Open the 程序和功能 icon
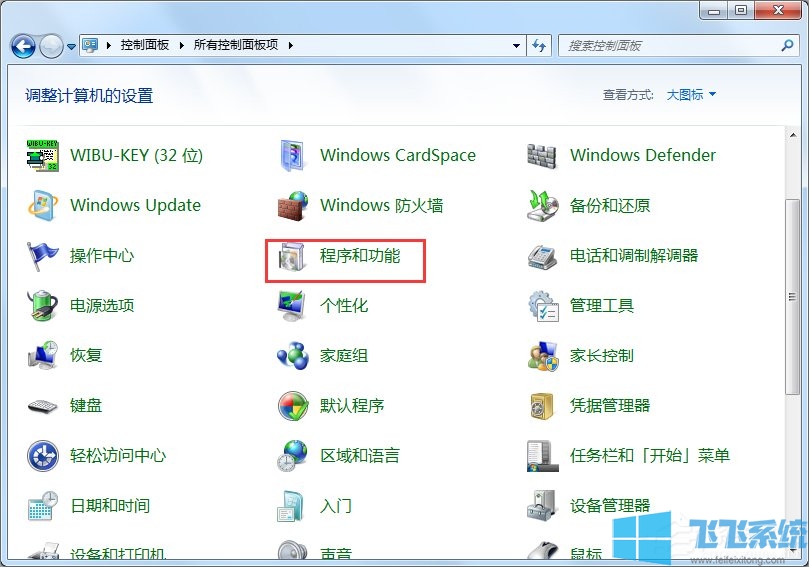809x567 pixels. (x=291, y=257)
